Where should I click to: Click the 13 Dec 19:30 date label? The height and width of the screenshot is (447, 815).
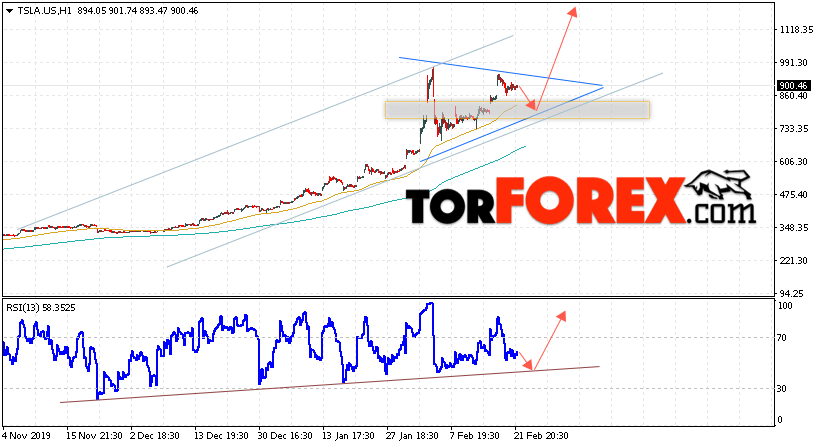[222, 436]
